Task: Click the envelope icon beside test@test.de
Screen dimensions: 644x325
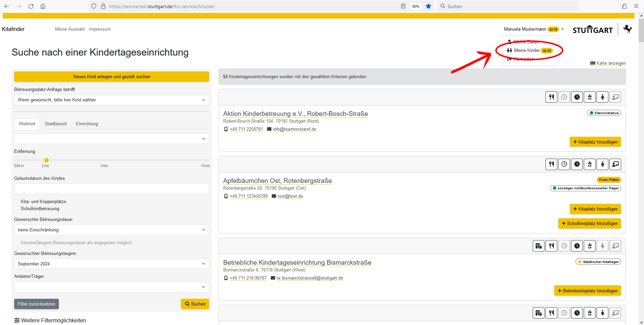Action: point(274,196)
